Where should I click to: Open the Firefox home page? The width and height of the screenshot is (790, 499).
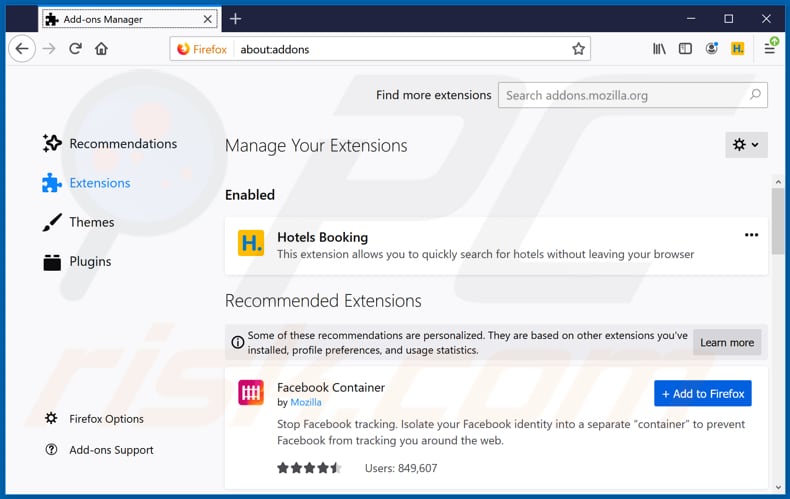[x=101, y=49]
